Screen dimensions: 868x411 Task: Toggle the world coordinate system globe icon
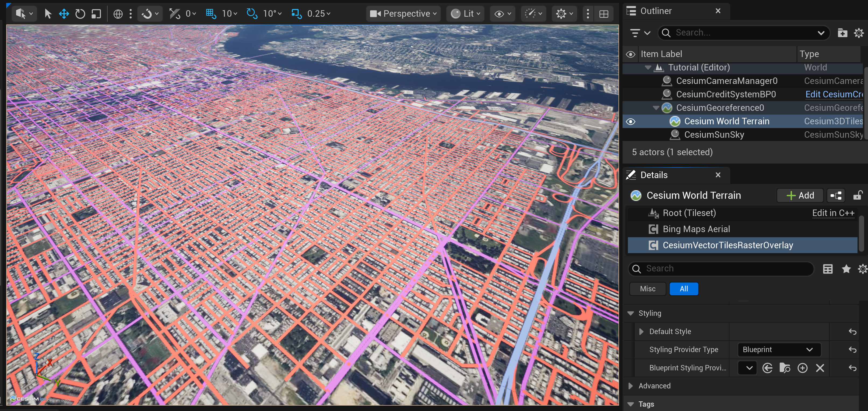coord(118,14)
